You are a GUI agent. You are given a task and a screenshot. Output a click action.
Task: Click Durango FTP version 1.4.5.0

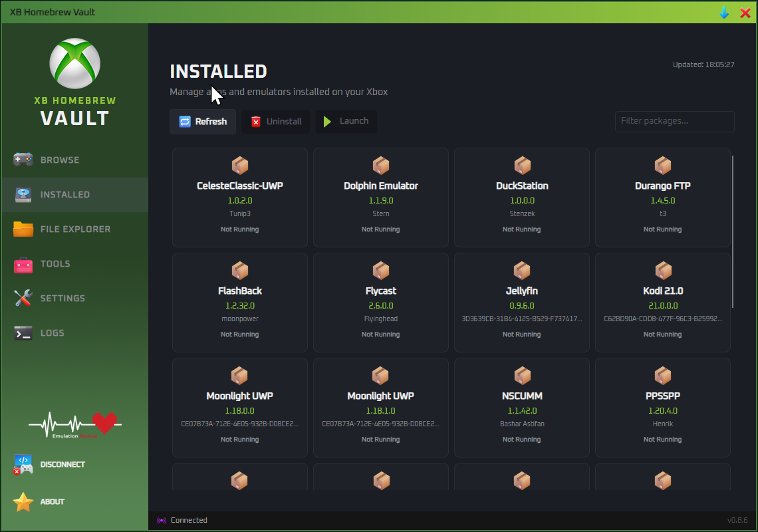[663, 200]
